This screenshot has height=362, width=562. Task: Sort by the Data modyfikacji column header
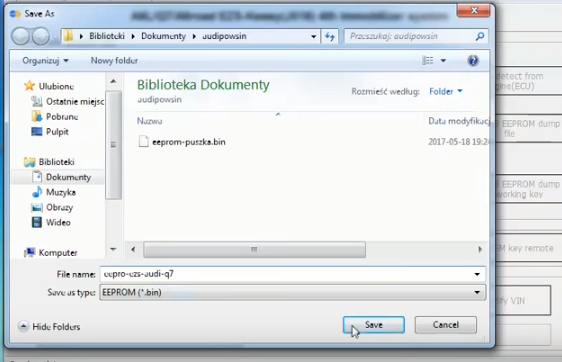[x=459, y=121]
